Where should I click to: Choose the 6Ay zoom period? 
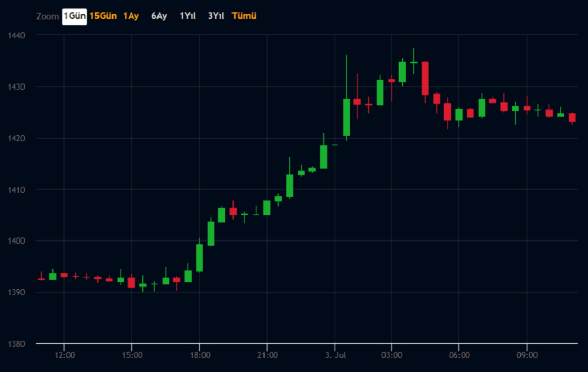click(x=159, y=16)
